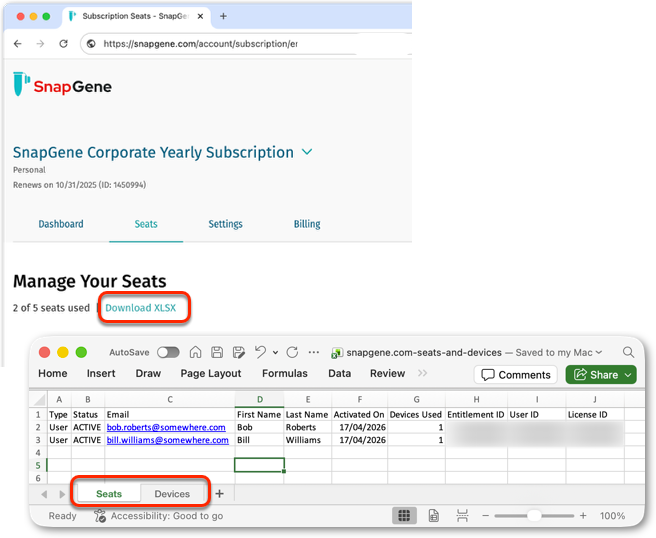Image resolution: width=656 pixels, height=538 pixels.
Task: Click zoom out minus button
Action: (485, 515)
